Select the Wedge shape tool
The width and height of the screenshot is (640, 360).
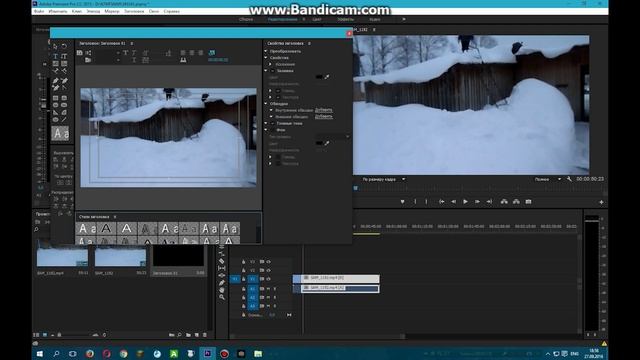55,112
